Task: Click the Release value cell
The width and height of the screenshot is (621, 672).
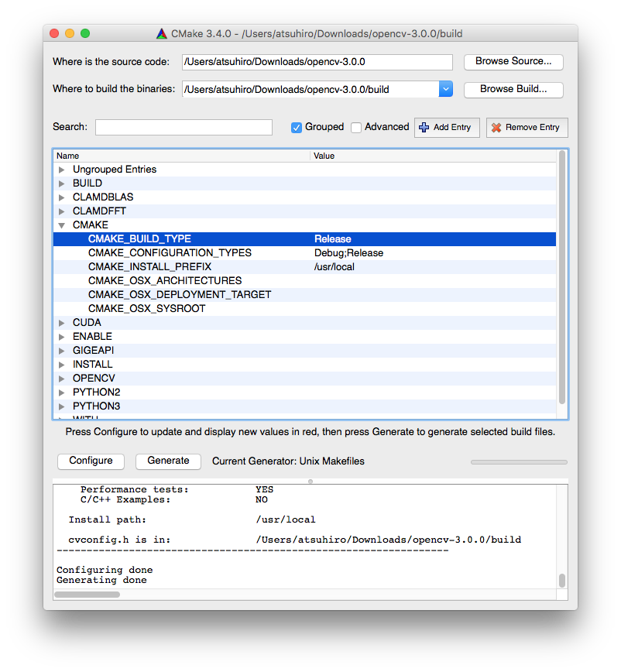Action: pyautogui.click(x=433, y=239)
